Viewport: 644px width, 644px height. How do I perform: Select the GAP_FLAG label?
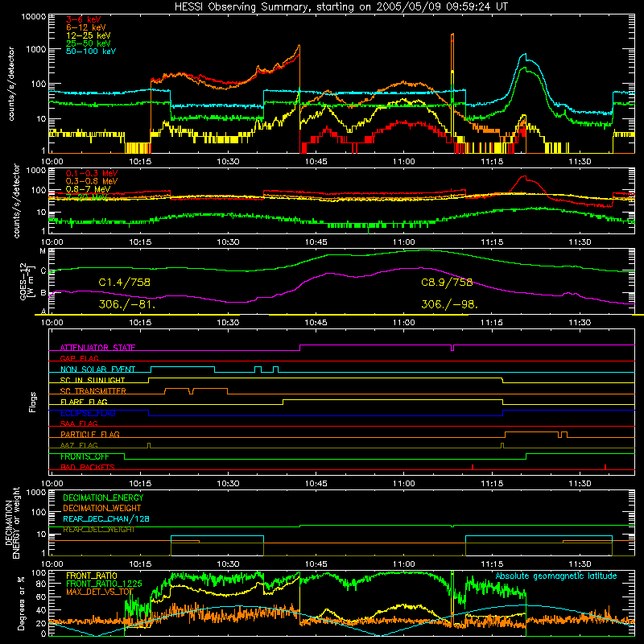(79, 358)
